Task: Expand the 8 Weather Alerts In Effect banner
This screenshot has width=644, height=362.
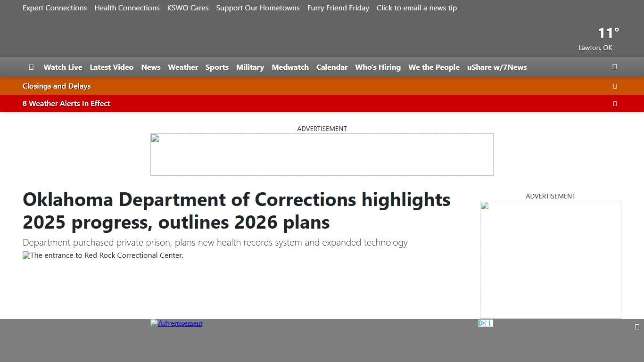Action: click(x=615, y=103)
